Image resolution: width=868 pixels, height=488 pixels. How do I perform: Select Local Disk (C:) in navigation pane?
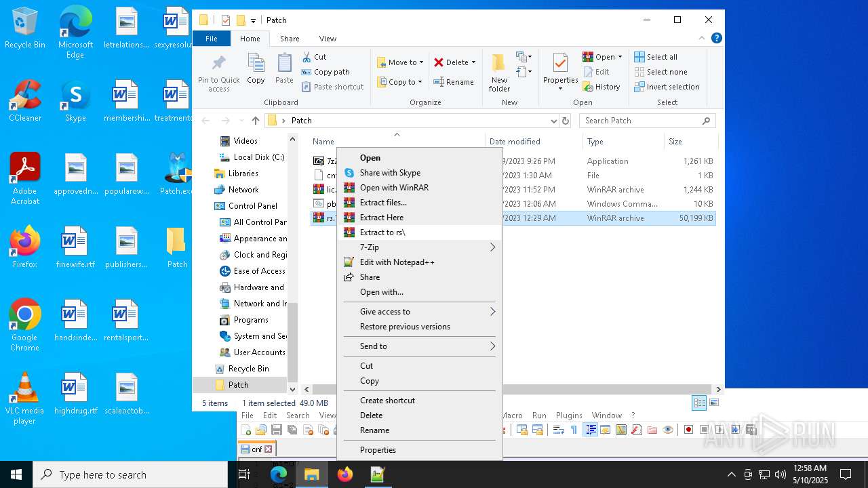click(x=259, y=157)
